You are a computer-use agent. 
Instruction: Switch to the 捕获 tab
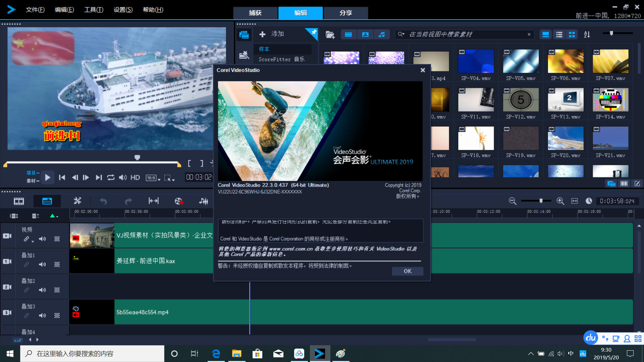point(255,13)
